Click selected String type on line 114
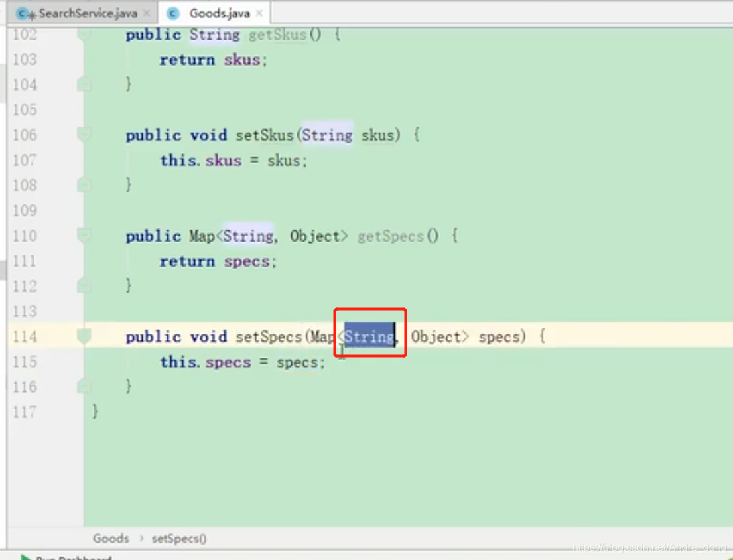Screen dimensions: 733x560 [x=369, y=336]
